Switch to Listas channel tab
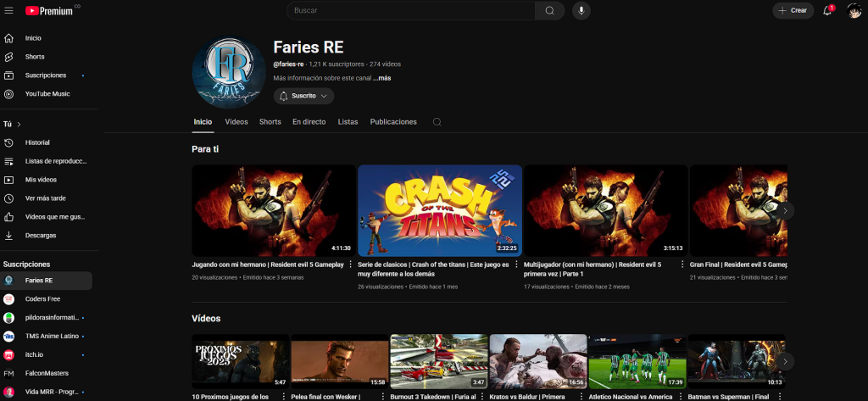This screenshot has width=868, height=401. click(348, 122)
